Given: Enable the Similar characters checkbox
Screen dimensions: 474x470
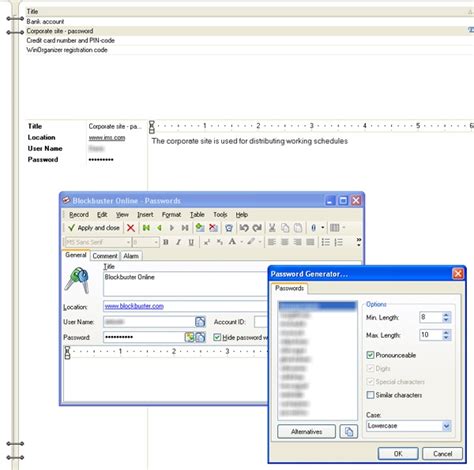Looking at the screenshot, I should point(370,395).
